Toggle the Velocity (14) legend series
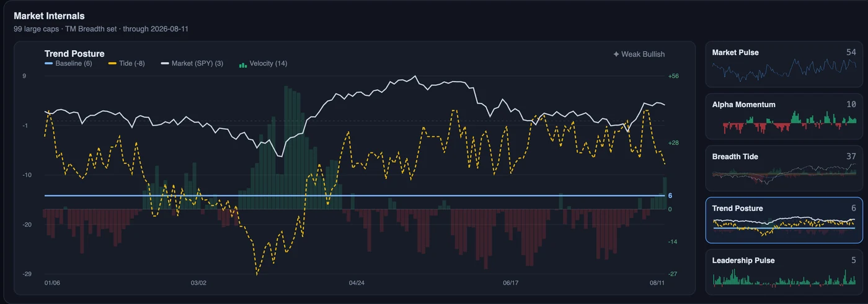The height and width of the screenshot is (304, 868). point(263,64)
